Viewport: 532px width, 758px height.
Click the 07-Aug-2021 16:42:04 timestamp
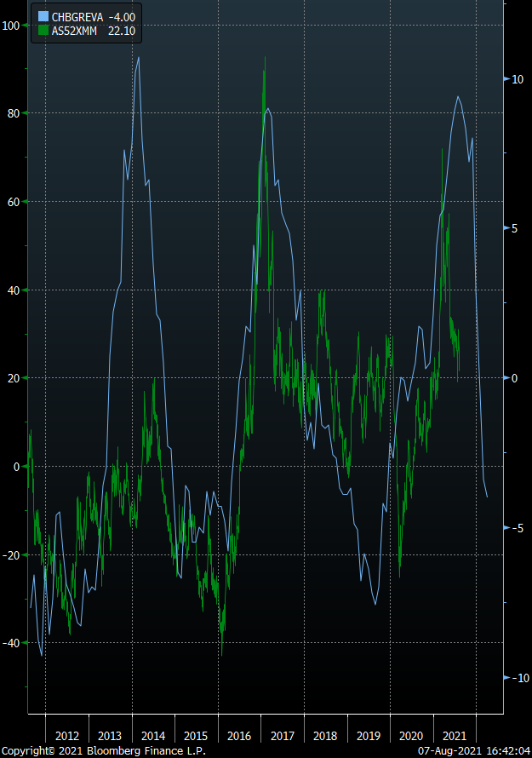click(474, 750)
